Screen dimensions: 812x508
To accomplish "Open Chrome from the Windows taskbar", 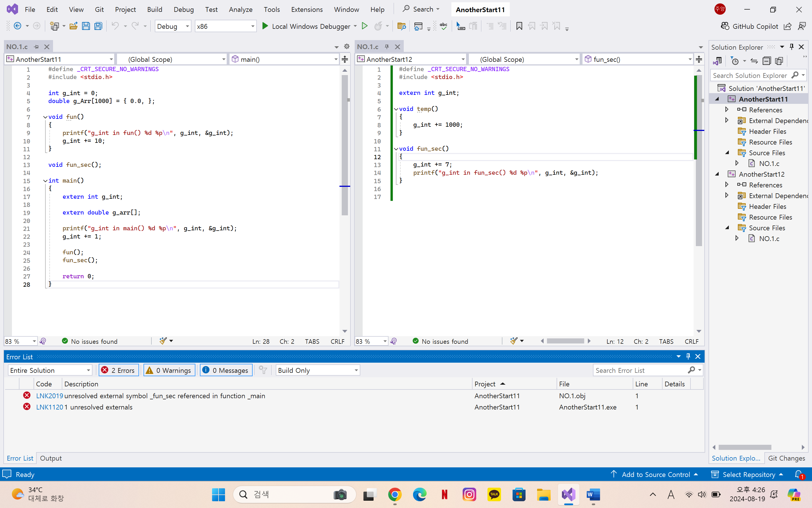I will (x=395, y=494).
